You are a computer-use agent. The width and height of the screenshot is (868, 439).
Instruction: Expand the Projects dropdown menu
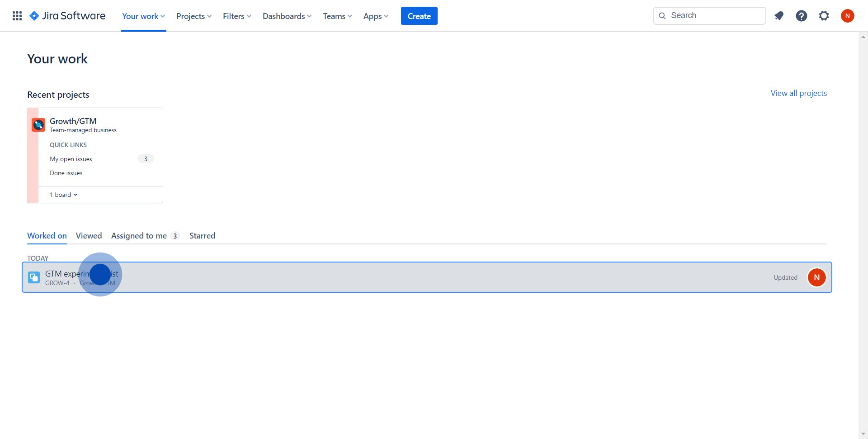click(x=193, y=16)
